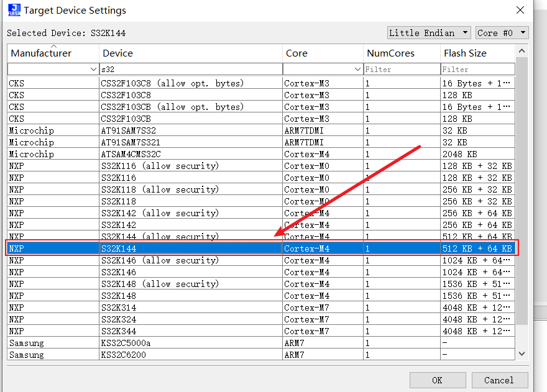Open the Little Endian dropdown
This screenshot has height=392, width=547.
(x=429, y=33)
